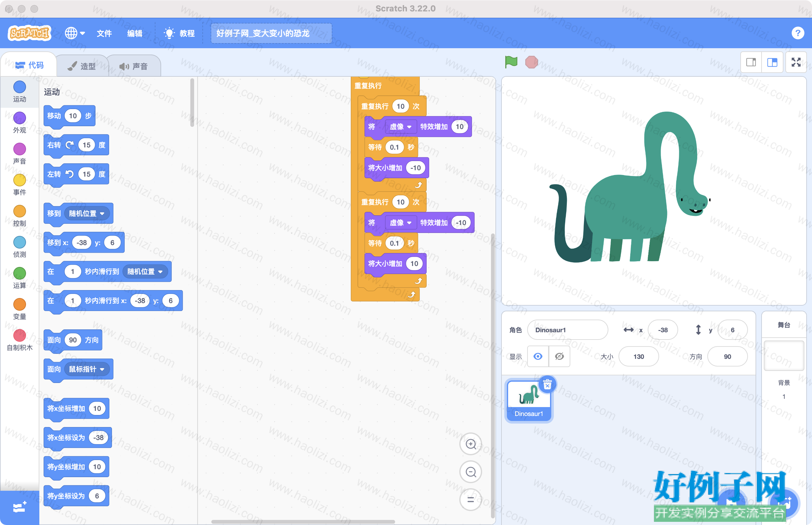Click the block palette vertical scrollbar

[x=192, y=102]
